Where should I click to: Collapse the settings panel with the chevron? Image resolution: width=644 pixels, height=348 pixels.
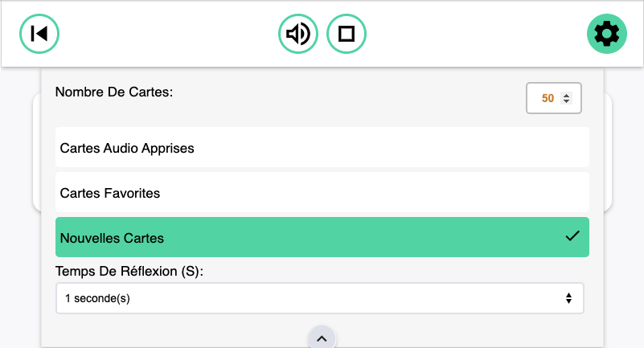coord(322,338)
